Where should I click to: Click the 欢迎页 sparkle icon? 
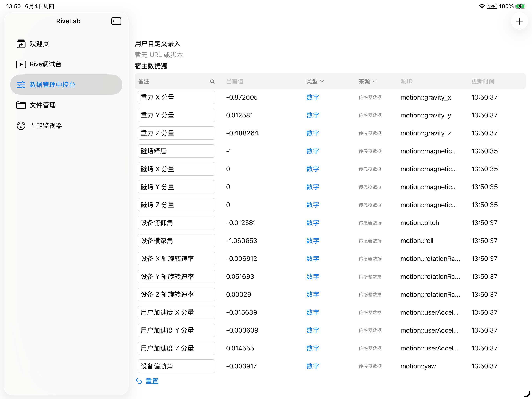pos(21,44)
